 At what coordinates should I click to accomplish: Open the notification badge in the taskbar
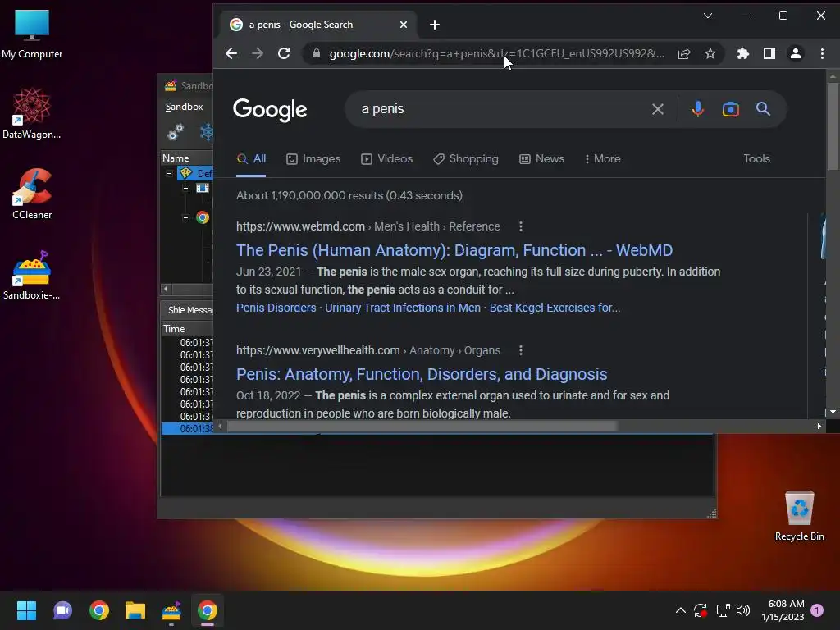point(817,610)
